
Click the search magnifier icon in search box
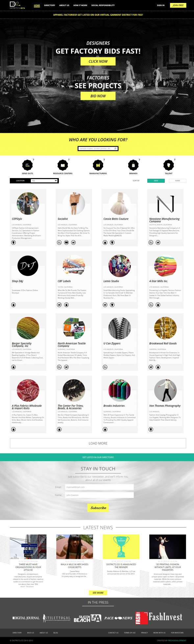click(115, 149)
